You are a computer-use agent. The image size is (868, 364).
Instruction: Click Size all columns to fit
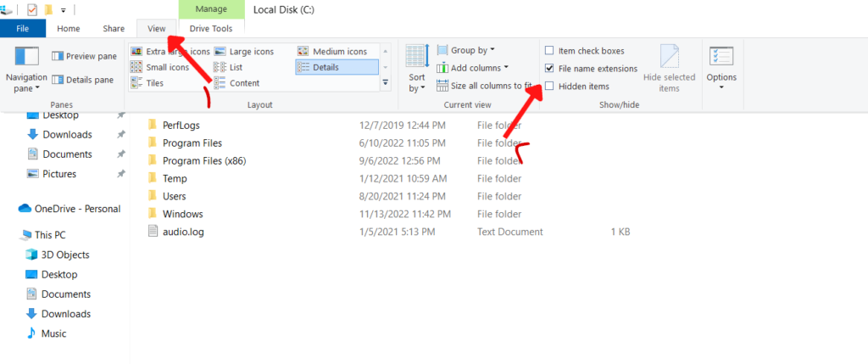click(485, 86)
